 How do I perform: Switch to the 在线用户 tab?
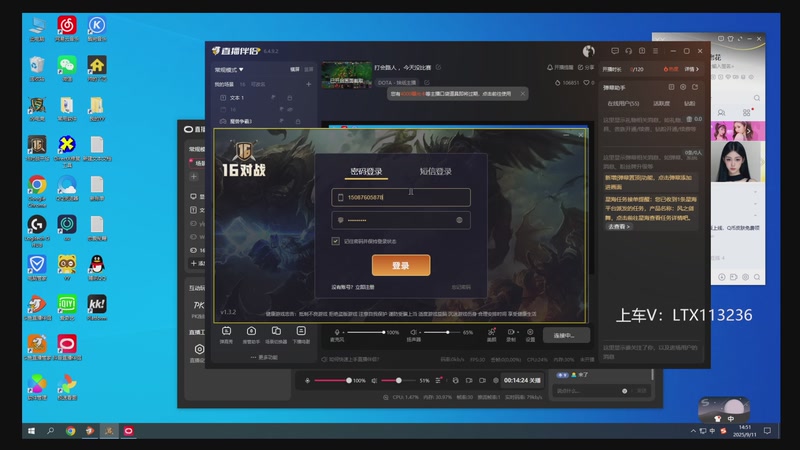623,104
